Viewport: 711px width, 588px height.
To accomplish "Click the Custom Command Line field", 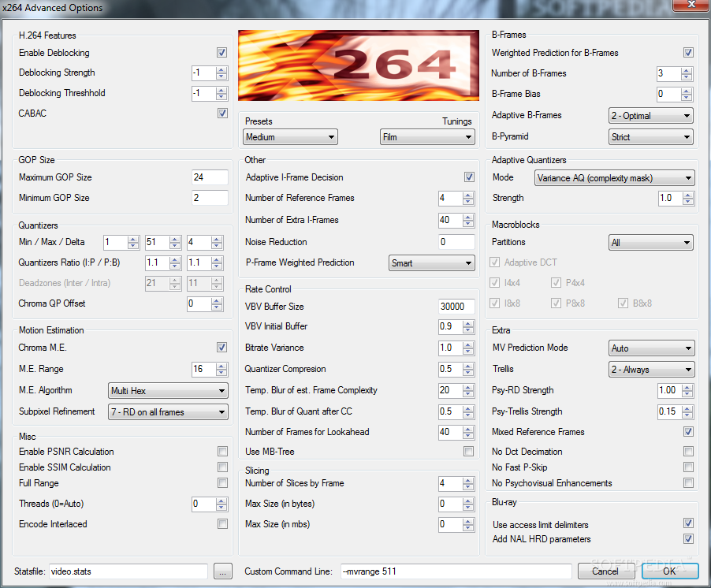I will [456, 571].
